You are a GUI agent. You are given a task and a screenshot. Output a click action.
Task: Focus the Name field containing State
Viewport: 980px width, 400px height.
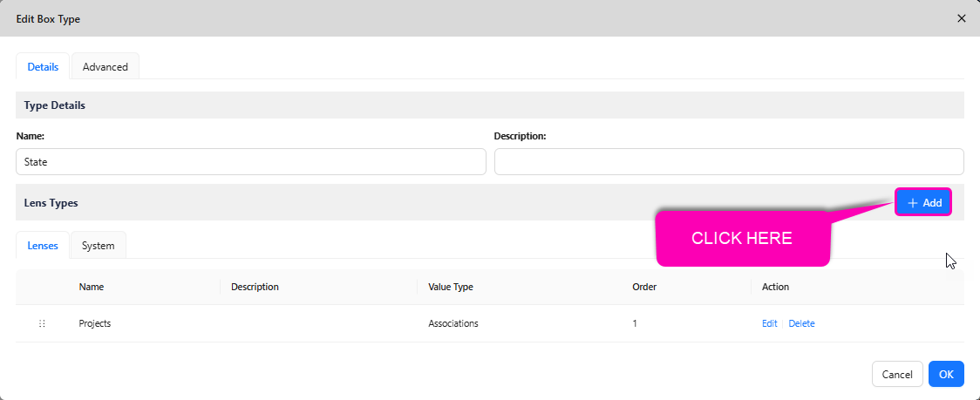click(250, 161)
